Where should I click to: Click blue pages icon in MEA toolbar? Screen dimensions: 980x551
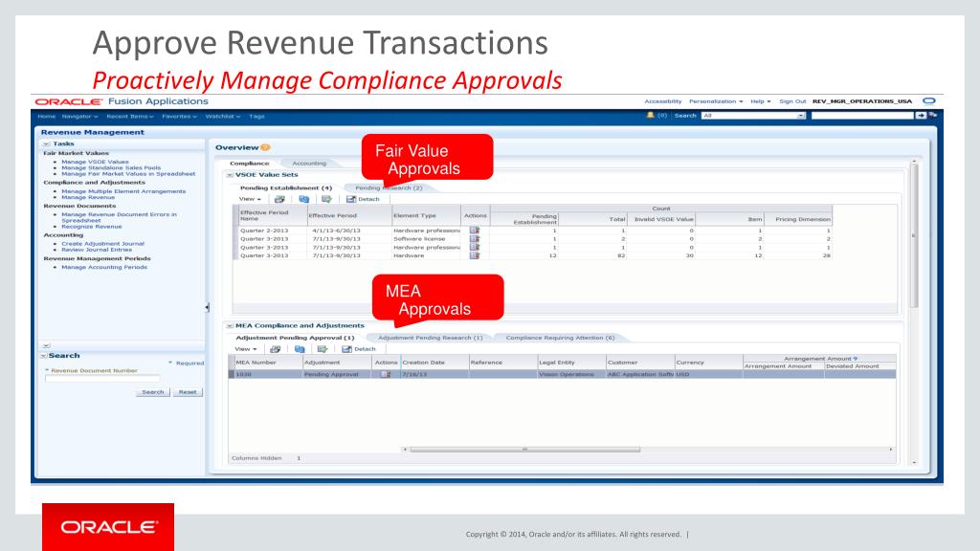pos(300,349)
